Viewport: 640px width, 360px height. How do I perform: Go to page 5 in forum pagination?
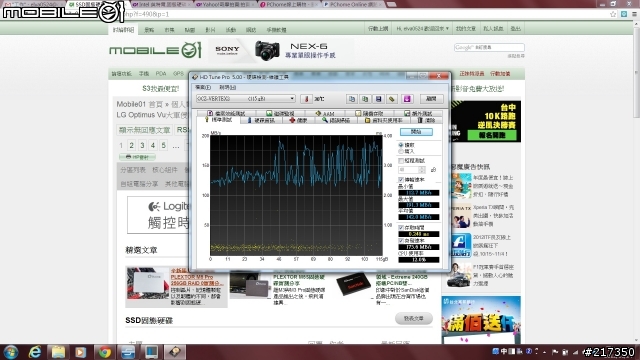point(163,145)
